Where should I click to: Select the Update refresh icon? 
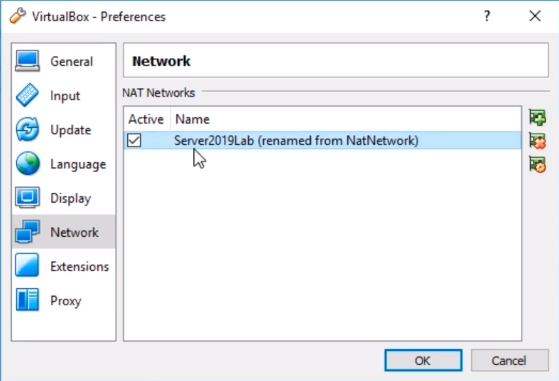point(27,129)
